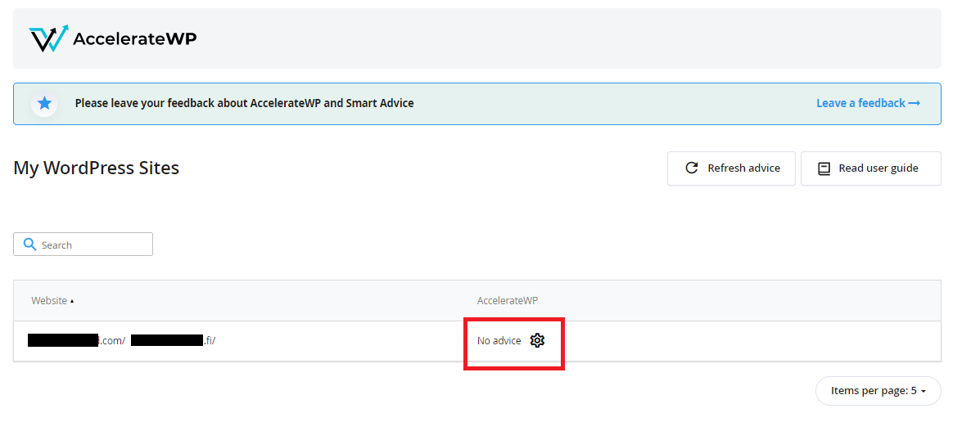Click the My WordPress Sites heading
This screenshot has width=980, height=422.
pyautogui.click(x=97, y=168)
